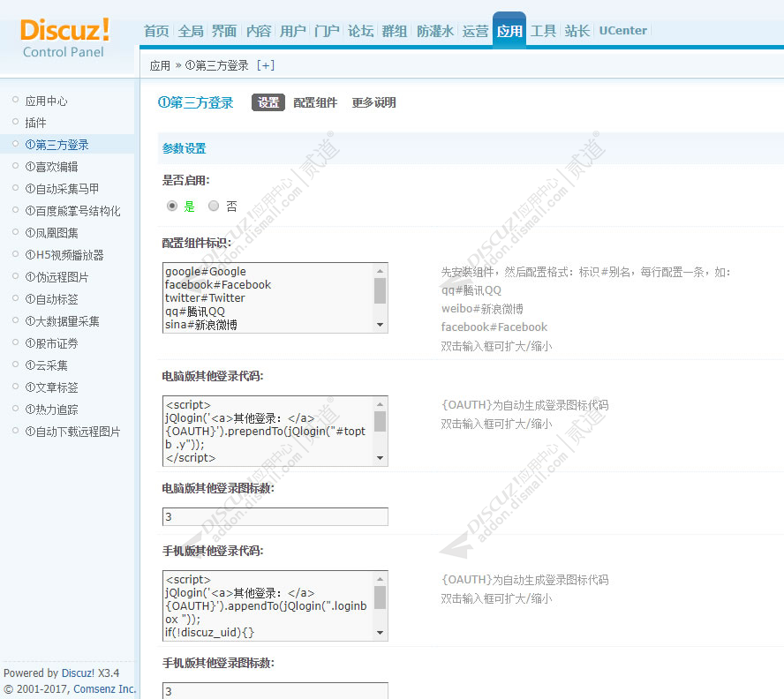Open the 工具 top navigation tab

[543, 31]
